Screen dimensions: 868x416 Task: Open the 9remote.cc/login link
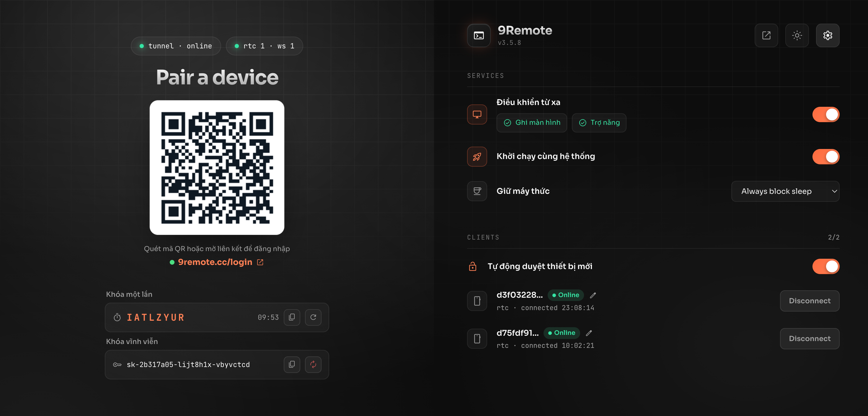(215, 262)
